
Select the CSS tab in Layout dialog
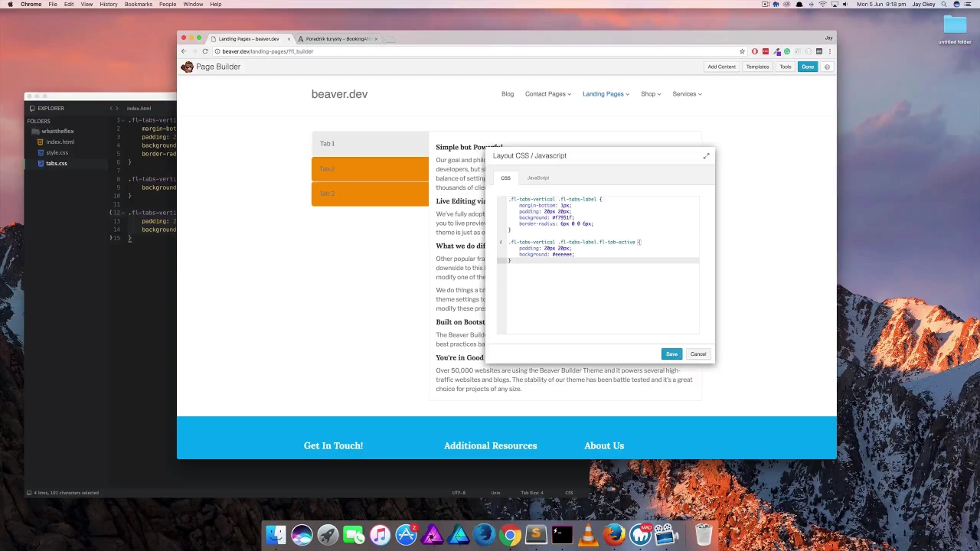pos(505,178)
